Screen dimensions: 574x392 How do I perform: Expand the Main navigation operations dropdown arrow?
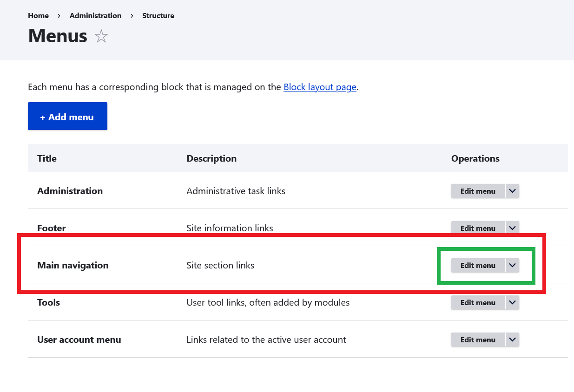(x=512, y=265)
